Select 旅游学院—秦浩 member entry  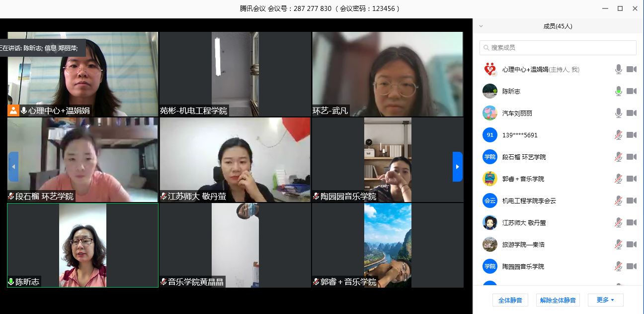point(523,244)
